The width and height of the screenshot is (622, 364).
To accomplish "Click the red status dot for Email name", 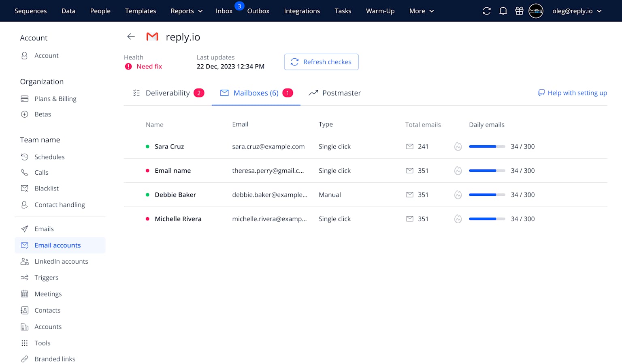I will (x=147, y=171).
